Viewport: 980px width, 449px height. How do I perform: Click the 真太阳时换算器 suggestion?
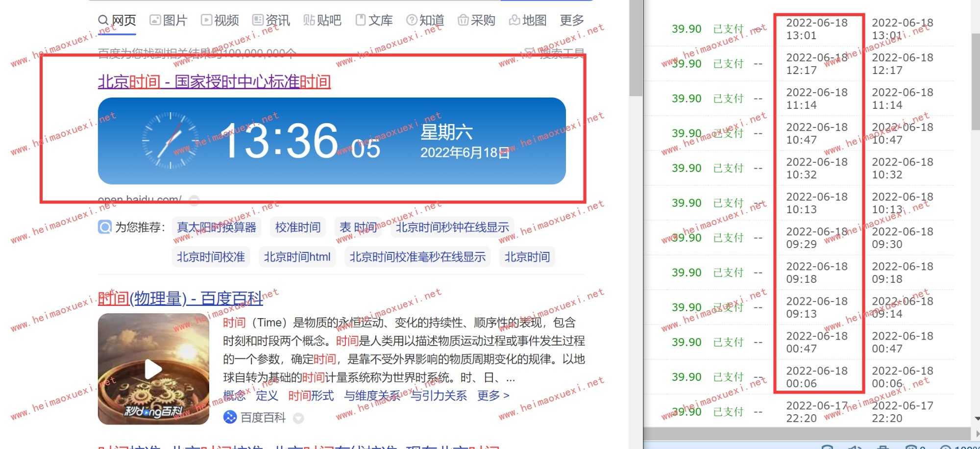click(x=216, y=227)
